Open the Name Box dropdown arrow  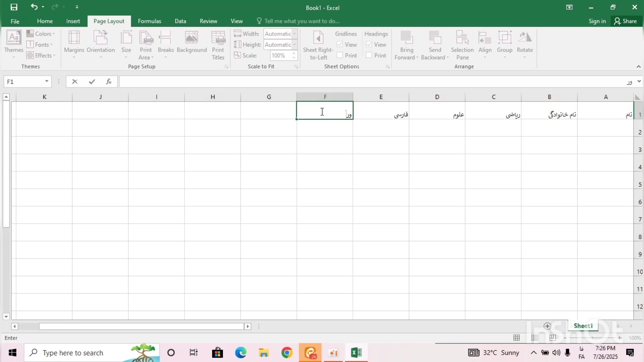pos(47,81)
